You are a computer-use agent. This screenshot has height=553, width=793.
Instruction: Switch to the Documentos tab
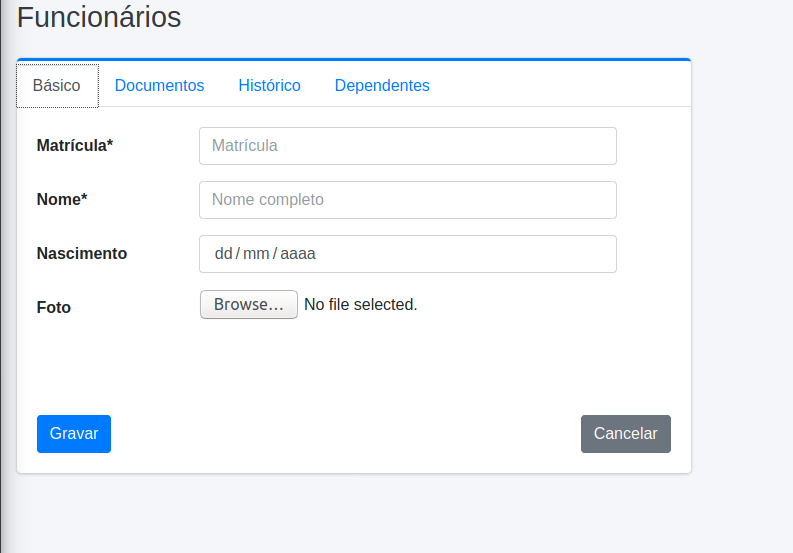point(159,86)
